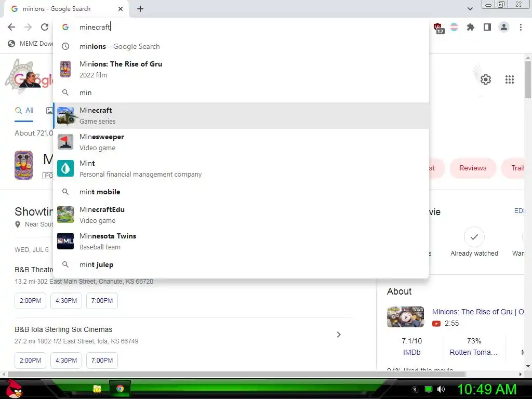Select the MinecraftEdu Video game suggestion
The width and height of the screenshot is (532, 399).
click(241, 215)
